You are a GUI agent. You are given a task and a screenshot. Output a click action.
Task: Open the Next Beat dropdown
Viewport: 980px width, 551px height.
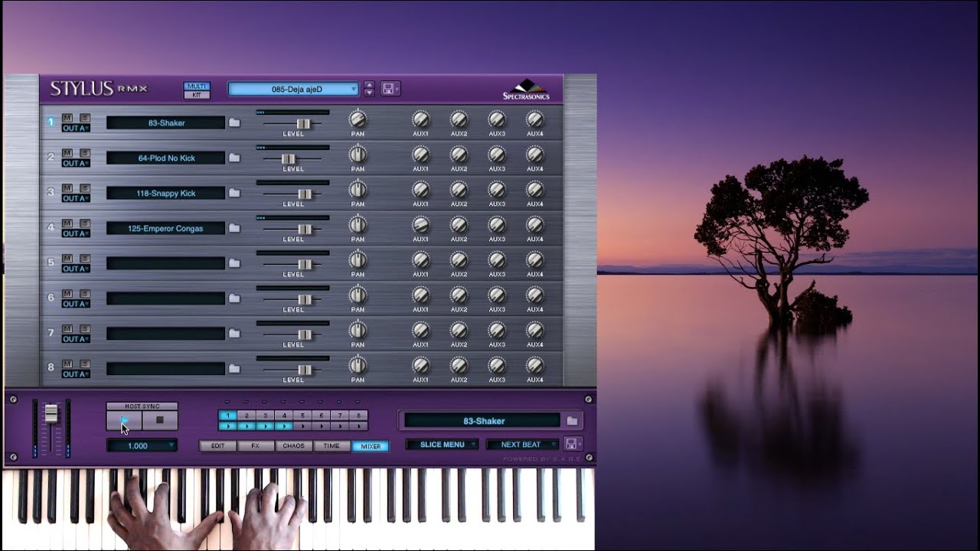(522, 445)
